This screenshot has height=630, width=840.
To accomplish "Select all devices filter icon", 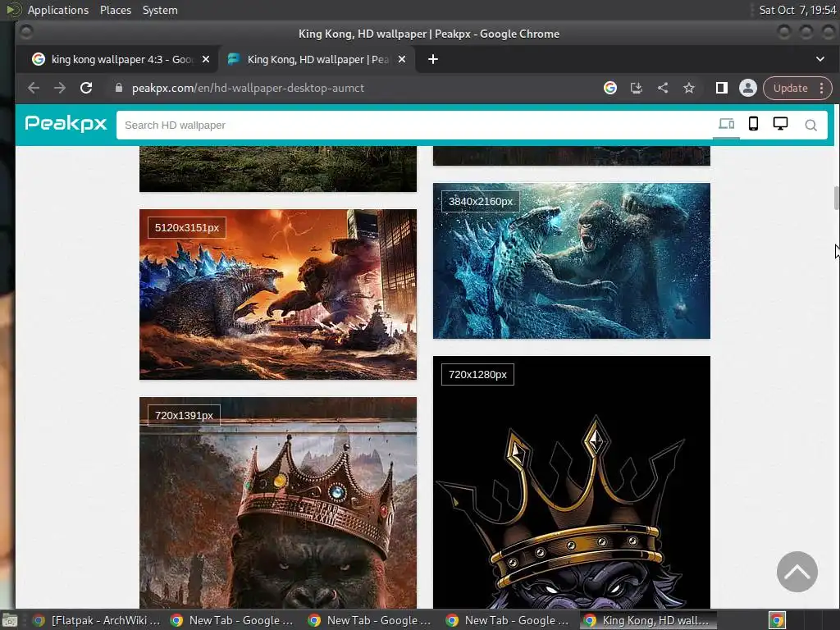I will 726,125.
